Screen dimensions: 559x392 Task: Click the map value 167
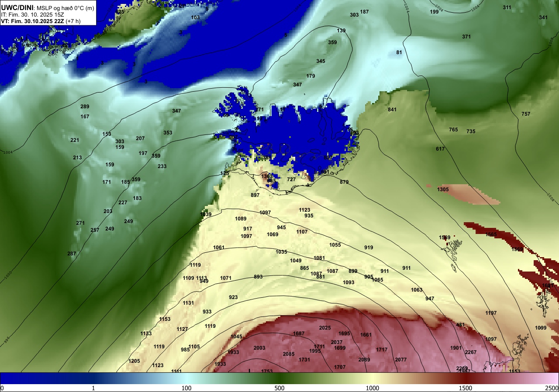click(85, 117)
